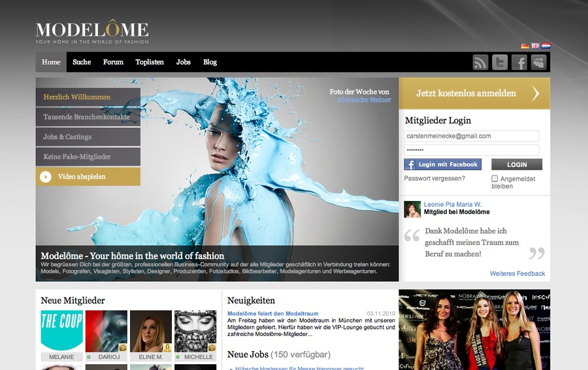
Task: Tick the Angemeldet bleiben checkbox
Action: [495, 179]
